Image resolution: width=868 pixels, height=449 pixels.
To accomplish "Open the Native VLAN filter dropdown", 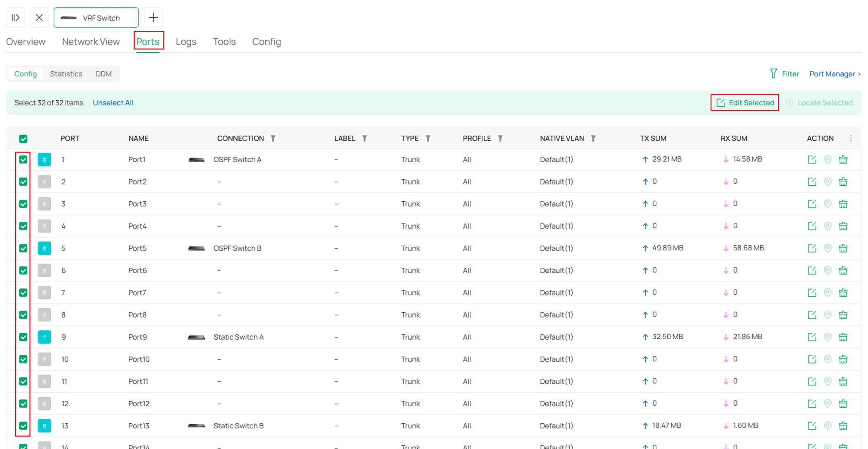I will (x=594, y=138).
